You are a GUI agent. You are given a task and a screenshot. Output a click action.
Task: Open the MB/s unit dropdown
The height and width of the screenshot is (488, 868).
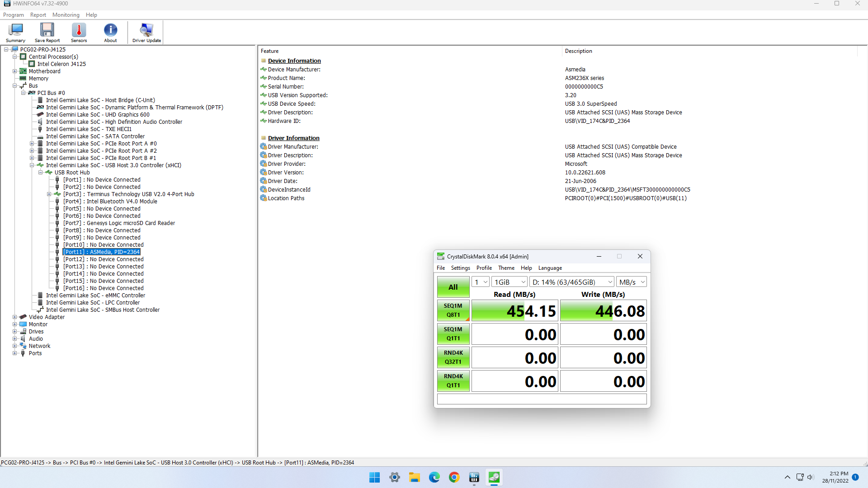pos(632,282)
